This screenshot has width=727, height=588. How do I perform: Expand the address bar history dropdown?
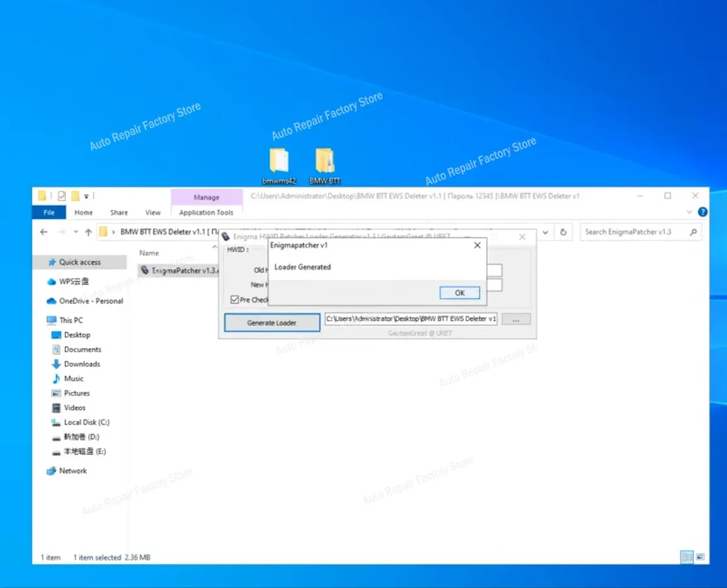546,232
